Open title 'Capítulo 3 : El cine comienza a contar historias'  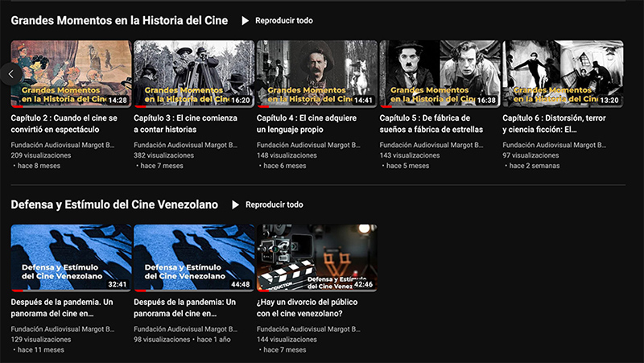[x=186, y=124]
